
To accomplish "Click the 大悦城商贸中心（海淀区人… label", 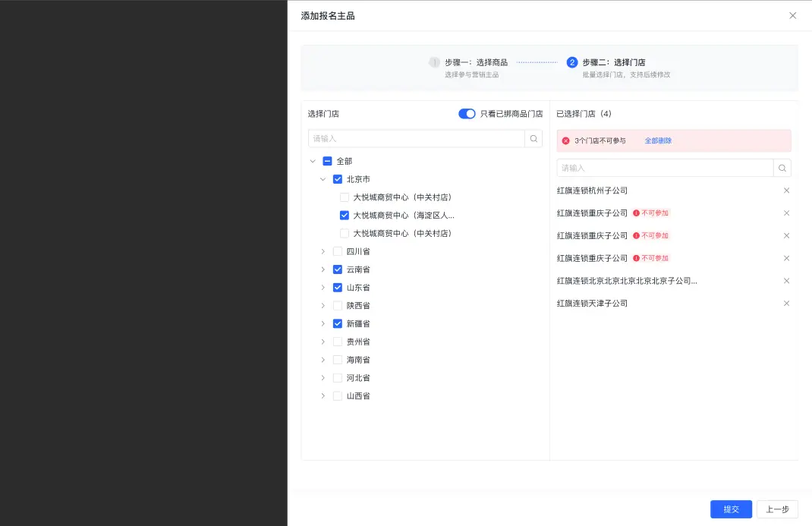I will (x=404, y=216).
